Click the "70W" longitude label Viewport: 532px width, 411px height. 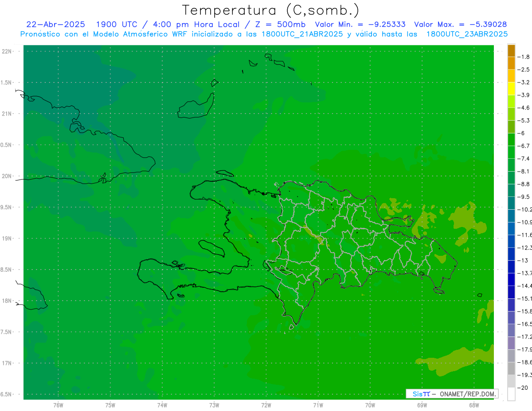point(370,405)
